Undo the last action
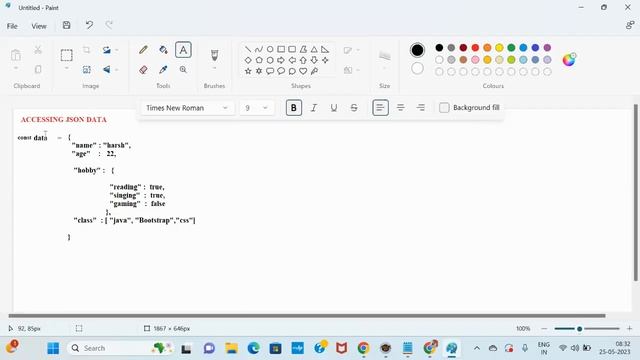 click(89, 25)
